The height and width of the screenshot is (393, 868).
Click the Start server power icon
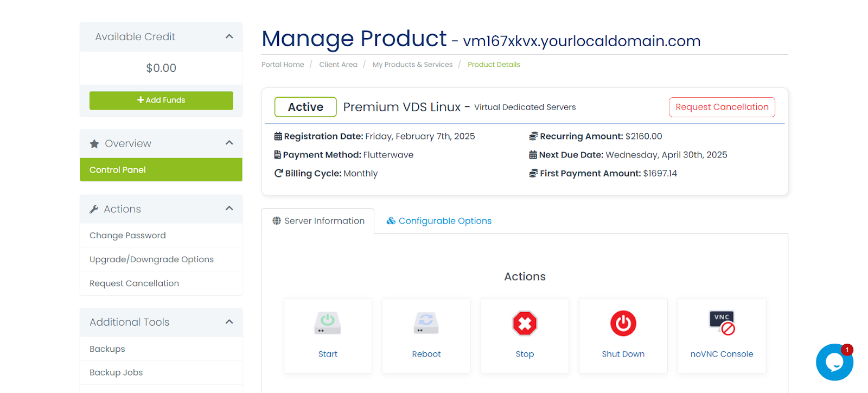(x=328, y=323)
